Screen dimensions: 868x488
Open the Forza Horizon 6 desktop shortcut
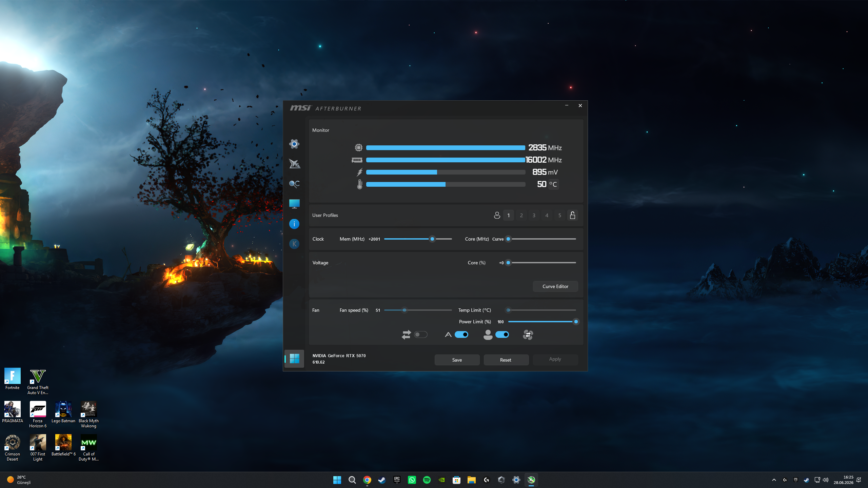click(38, 415)
